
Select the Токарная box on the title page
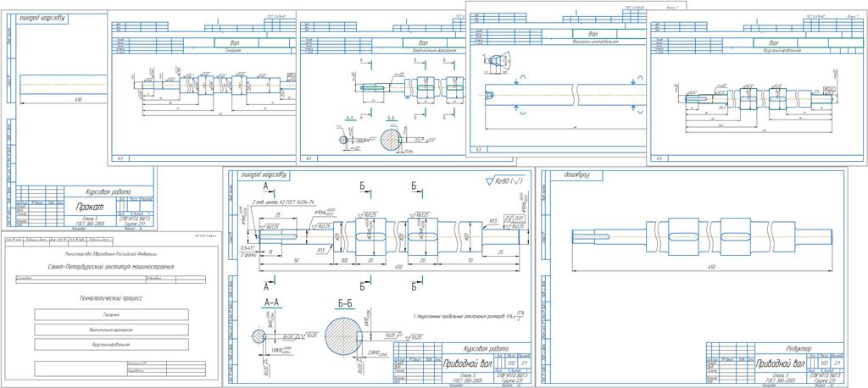[111, 315]
